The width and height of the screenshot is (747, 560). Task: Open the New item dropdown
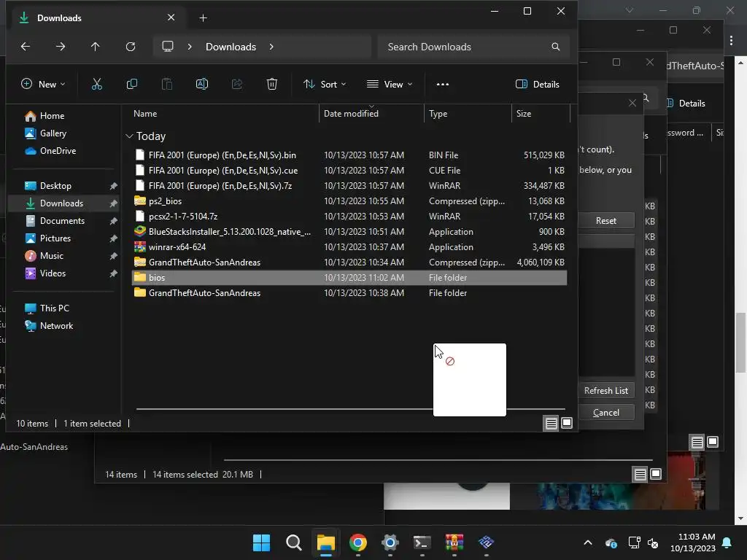(x=43, y=85)
